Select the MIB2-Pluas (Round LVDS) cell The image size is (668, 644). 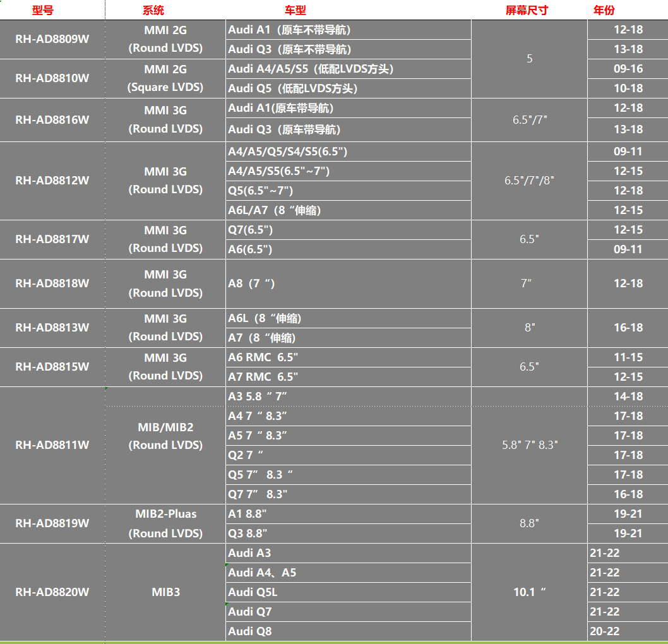[165, 524]
